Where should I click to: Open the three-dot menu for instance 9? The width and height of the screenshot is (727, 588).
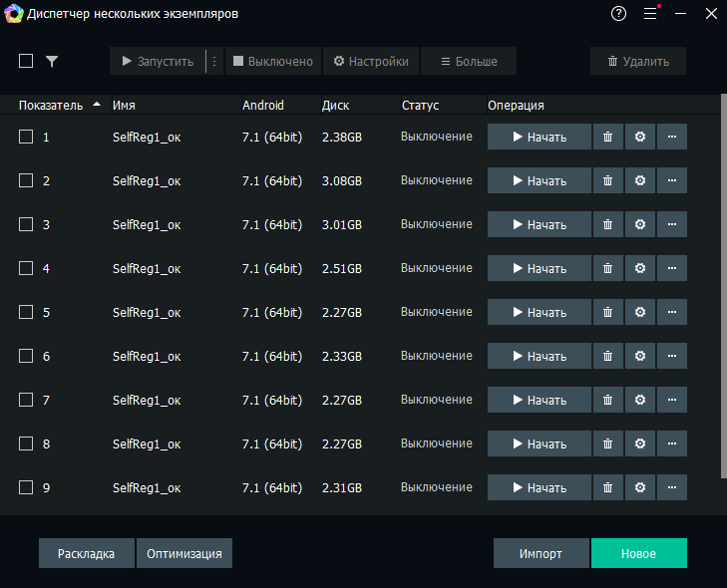tap(672, 488)
